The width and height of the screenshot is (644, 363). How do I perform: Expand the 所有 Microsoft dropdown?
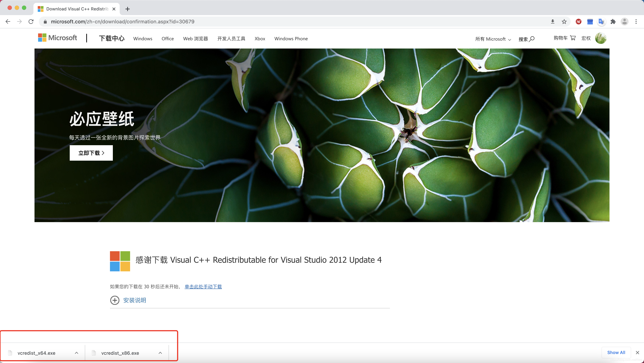click(493, 39)
